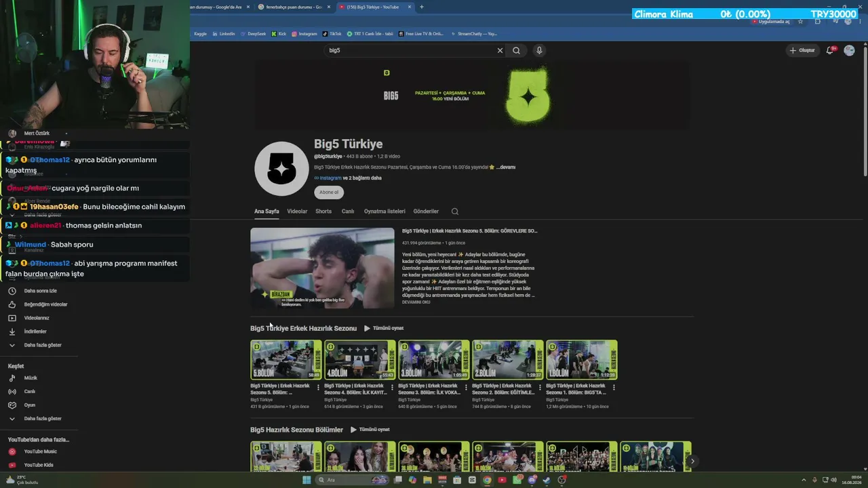Screen dimensions: 868x488
Task: Search within the channel using the magnifier icon
Action: coord(455,211)
